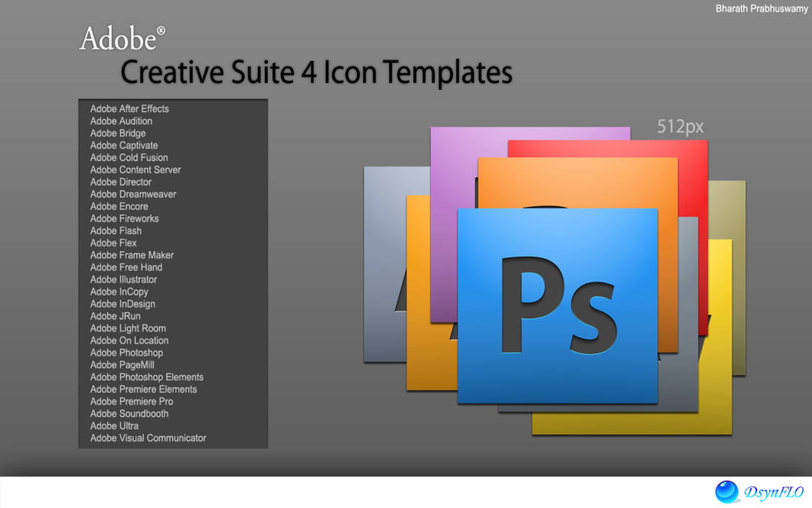Click the Adobe wordmark logo
Screen dimensions: 812x508
pyautogui.click(x=118, y=37)
